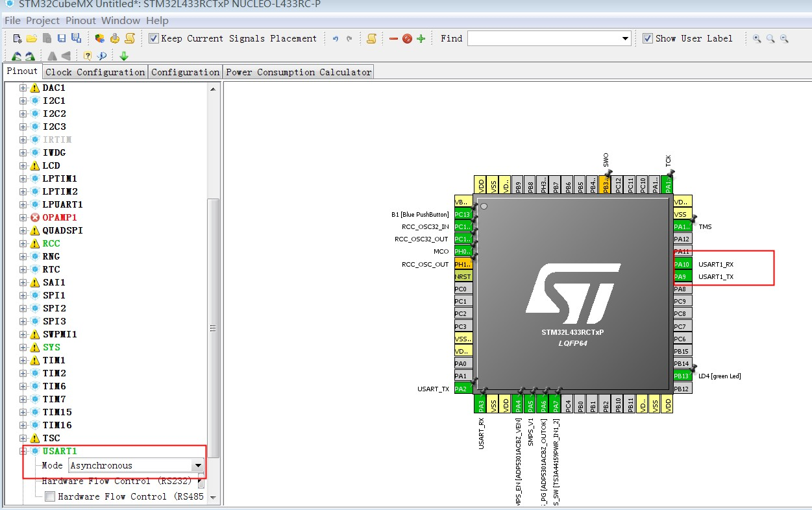Click the second green rotate chip icon

[x=30, y=56]
